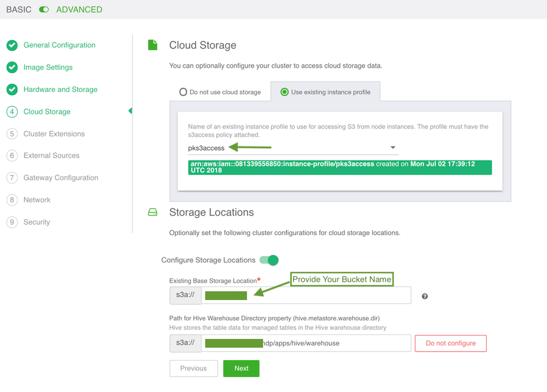The width and height of the screenshot is (547, 392).
Task: Toggle the Basic/Advanced mode switch
Action: tap(44, 10)
